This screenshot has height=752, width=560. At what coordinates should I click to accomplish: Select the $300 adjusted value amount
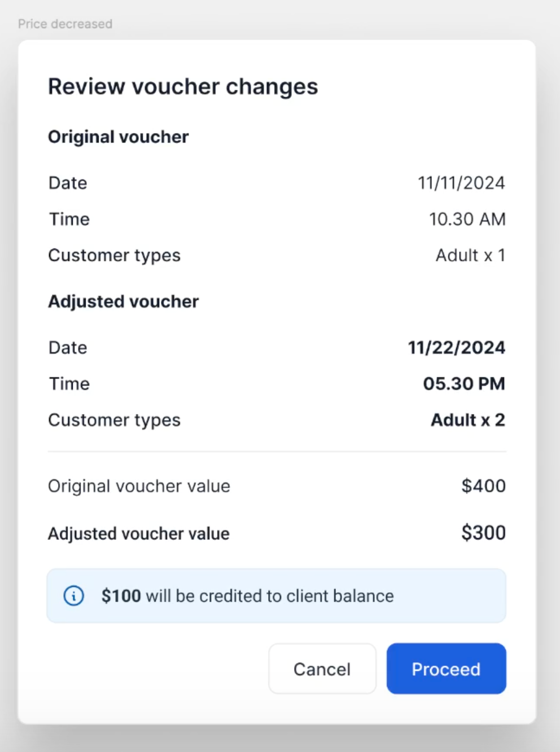pyautogui.click(x=483, y=533)
